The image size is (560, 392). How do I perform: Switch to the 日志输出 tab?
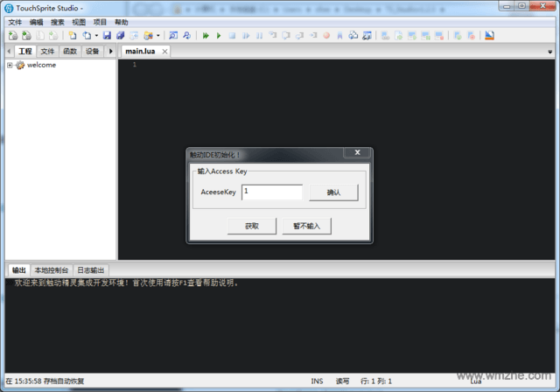tap(91, 270)
